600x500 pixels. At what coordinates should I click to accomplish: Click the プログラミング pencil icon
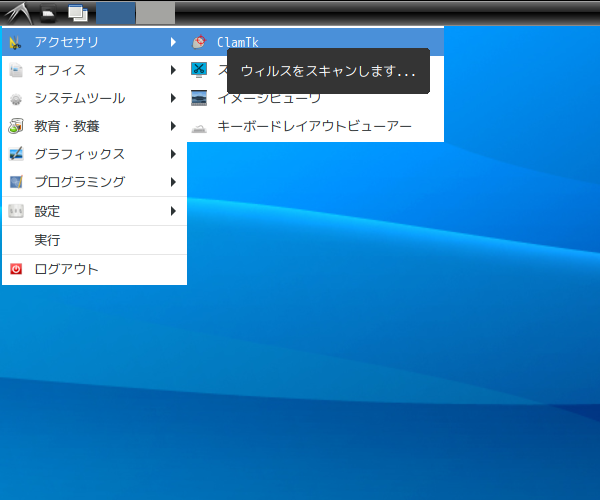point(16,182)
